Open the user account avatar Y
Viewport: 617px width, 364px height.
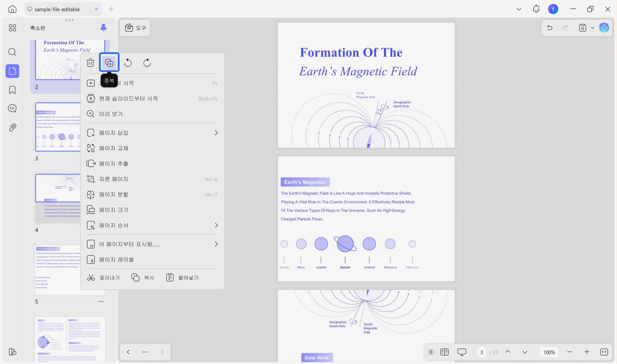[x=553, y=9]
